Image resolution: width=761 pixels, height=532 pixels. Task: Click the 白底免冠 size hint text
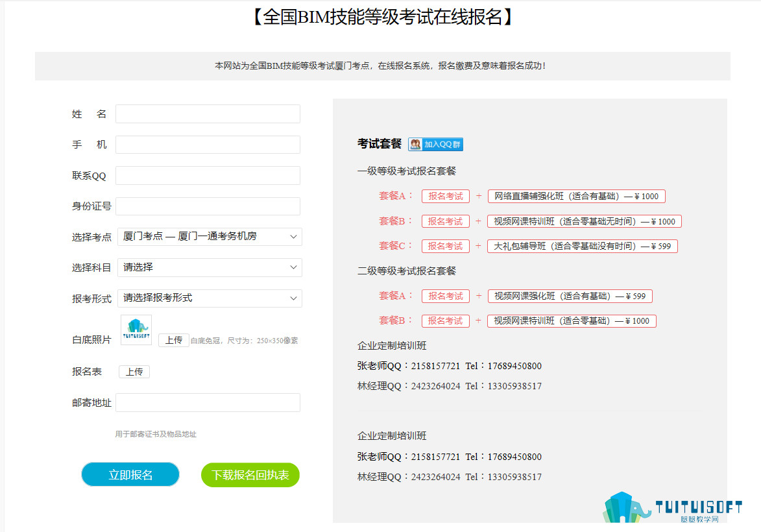click(x=244, y=341)
